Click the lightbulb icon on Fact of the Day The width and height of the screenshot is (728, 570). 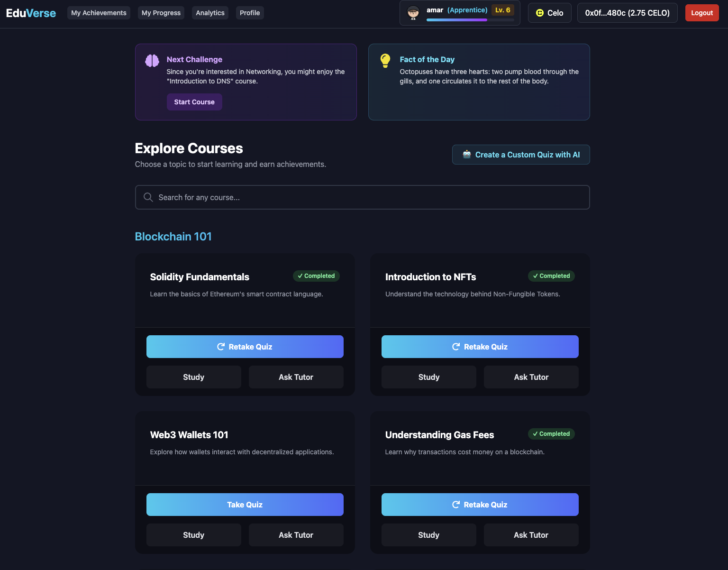pyautogui.click(x=385, y=60)
